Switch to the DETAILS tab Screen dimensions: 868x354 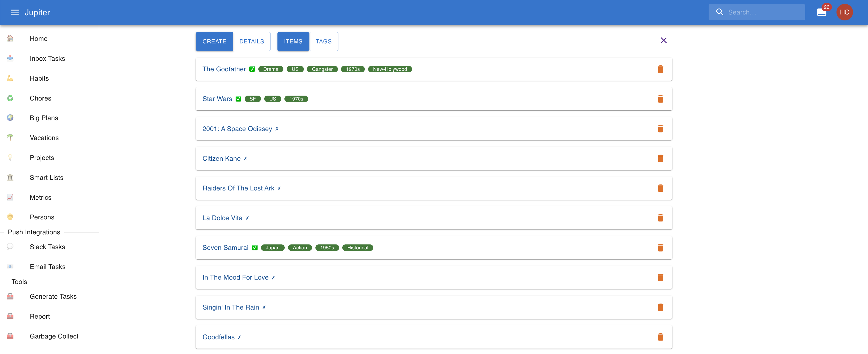pyautogui.click(x=252, y=41)
